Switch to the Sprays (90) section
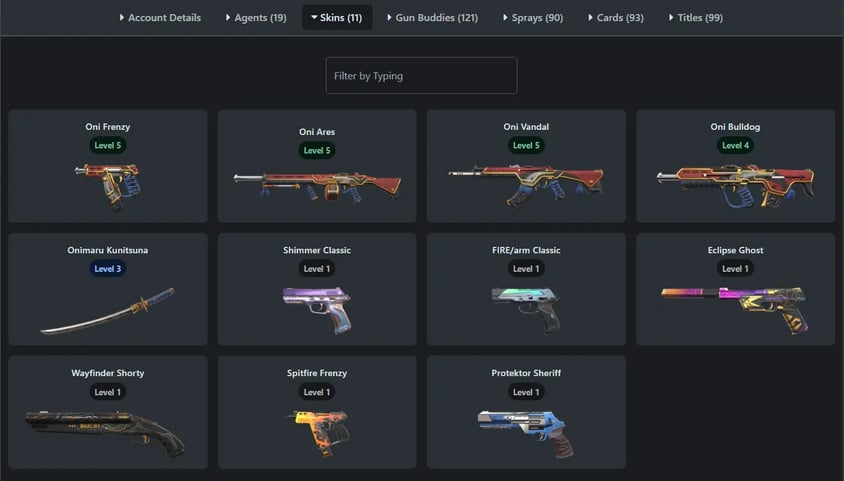 point(533,18)
